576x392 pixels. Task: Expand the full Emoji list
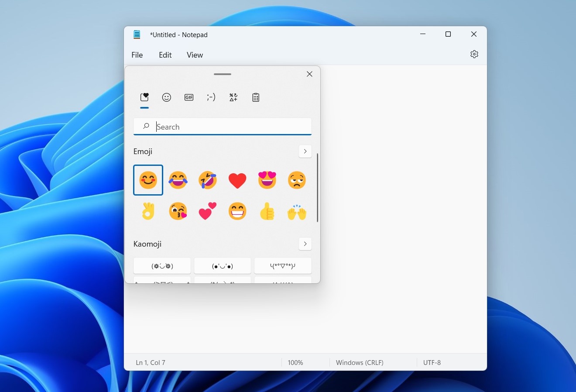(305, 151)
